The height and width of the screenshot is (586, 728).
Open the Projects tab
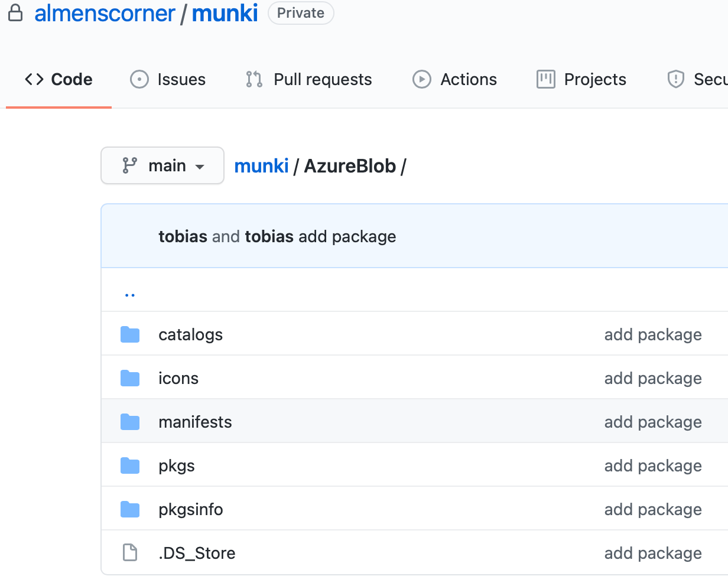[581, 79]
